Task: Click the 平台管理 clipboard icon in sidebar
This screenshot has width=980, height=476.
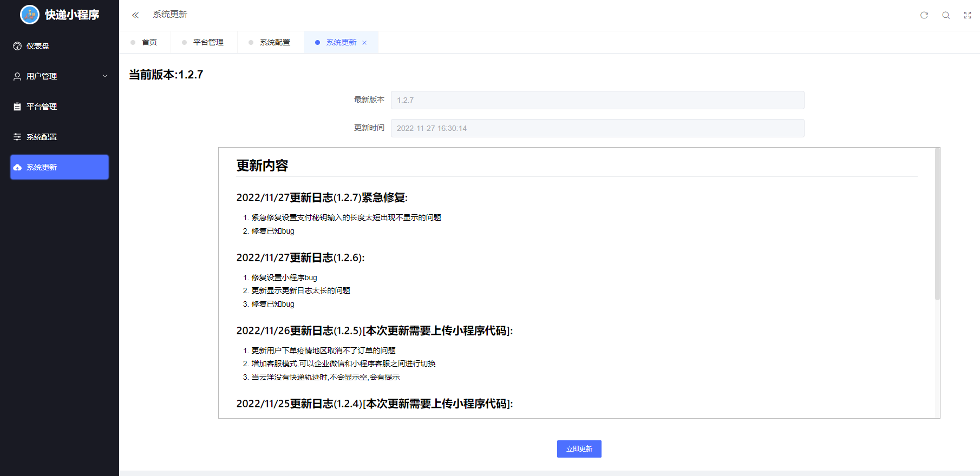Action: 17,107
